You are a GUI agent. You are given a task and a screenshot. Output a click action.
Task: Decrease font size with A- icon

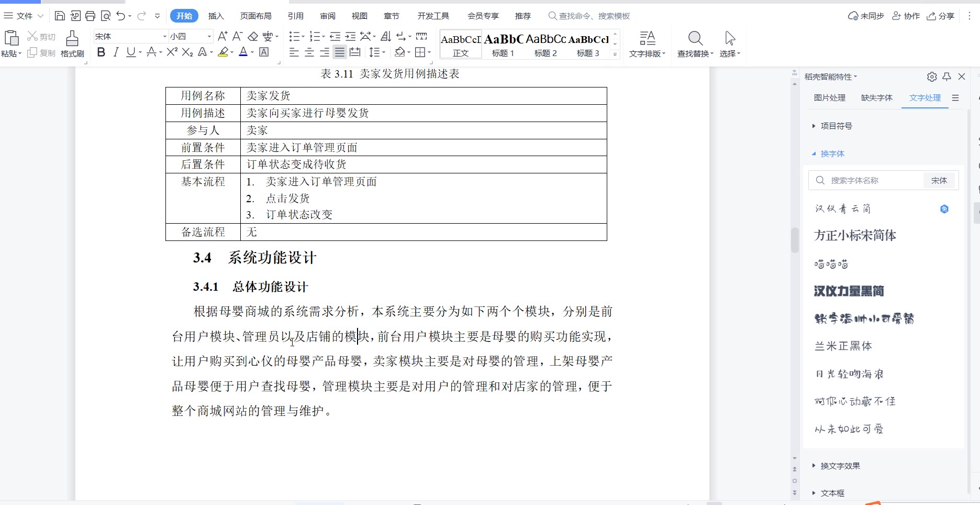(x=237, y=36)
